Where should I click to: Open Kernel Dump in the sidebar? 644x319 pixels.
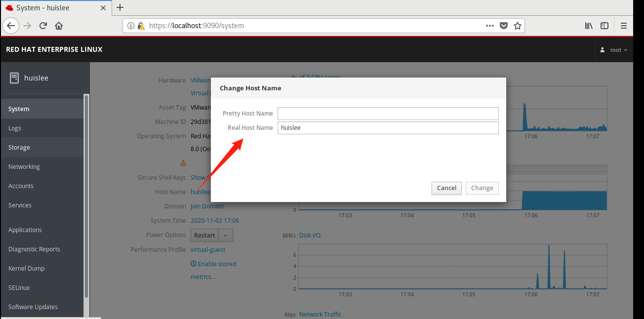42,268
